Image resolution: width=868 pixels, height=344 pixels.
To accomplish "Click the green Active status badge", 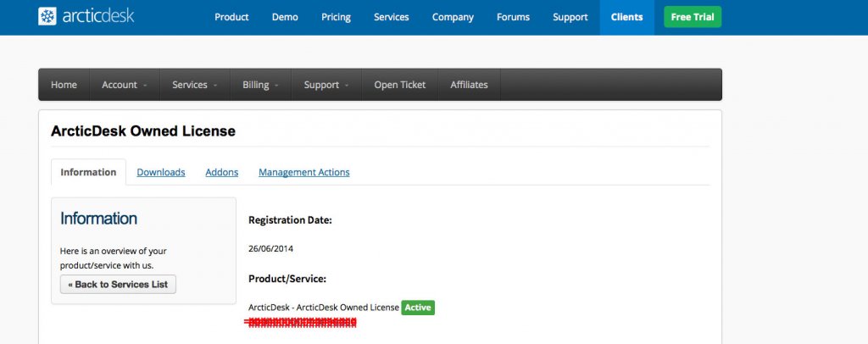I will (418, 308).
